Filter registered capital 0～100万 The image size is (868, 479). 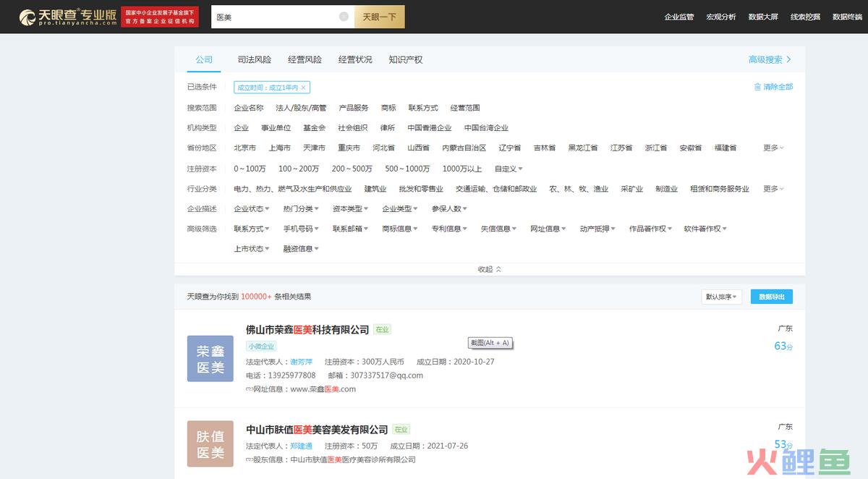point(250,169)
